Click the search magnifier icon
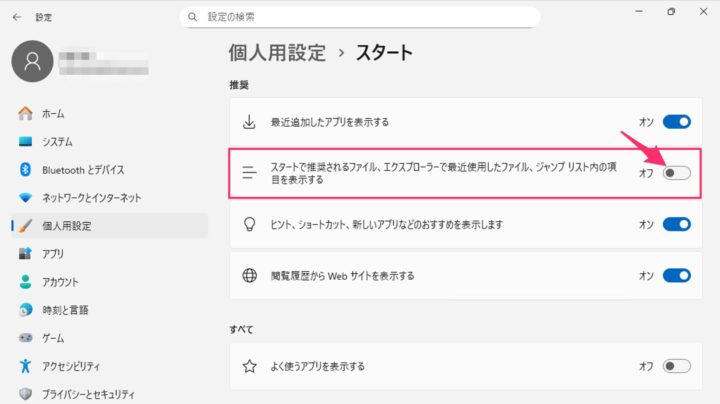The width and height of the screenshot is (720, 404). [x=192, y=17]
